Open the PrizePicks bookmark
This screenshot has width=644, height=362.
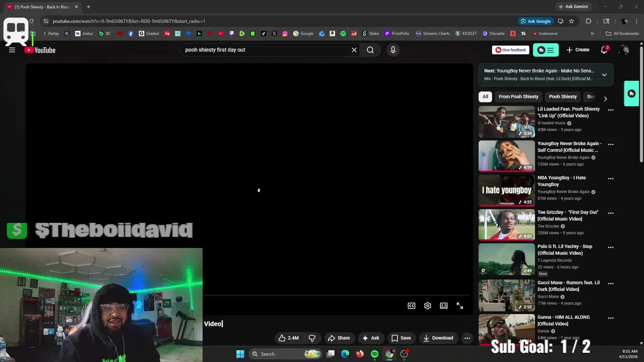click(x=397, y=34)
